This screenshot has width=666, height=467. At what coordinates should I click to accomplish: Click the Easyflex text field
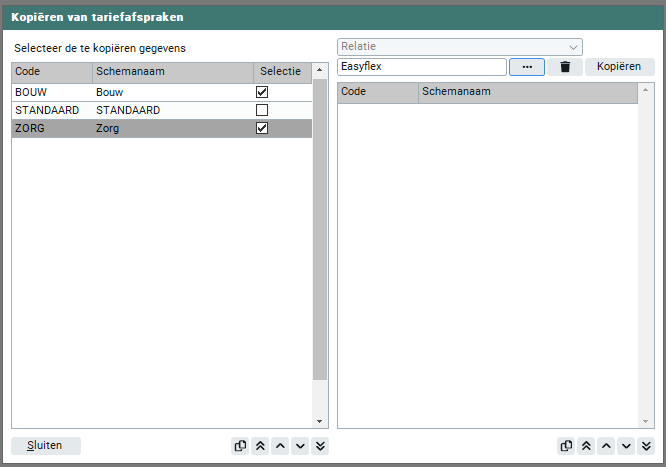tap(421, 67)
